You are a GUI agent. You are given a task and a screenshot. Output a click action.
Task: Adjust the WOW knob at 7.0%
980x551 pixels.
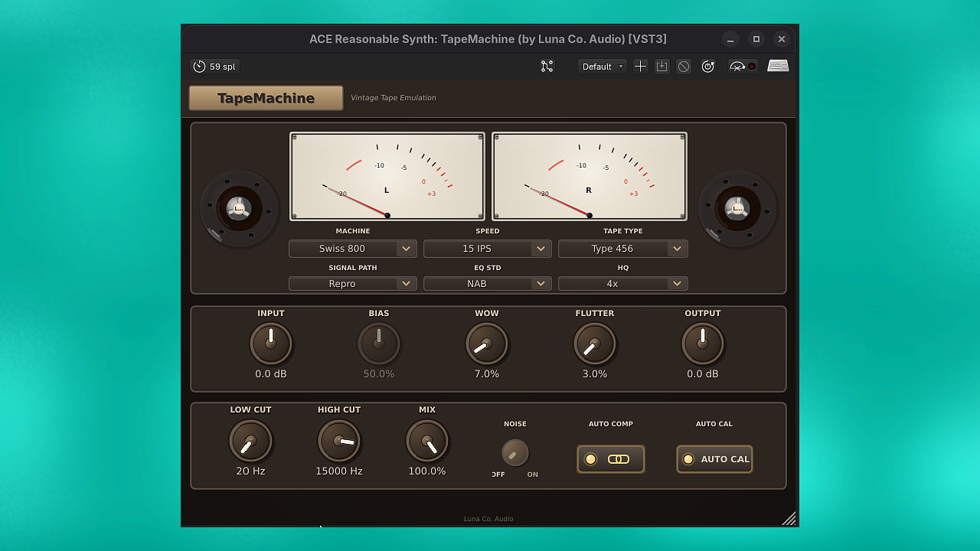487,344
